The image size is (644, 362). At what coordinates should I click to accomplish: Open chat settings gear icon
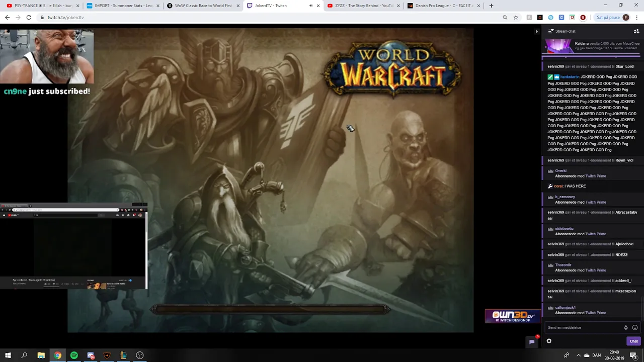[549, 341]
